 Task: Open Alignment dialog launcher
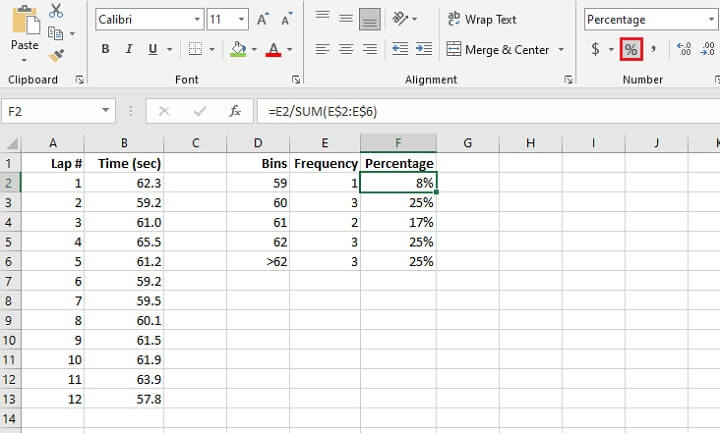click(568, 80)
